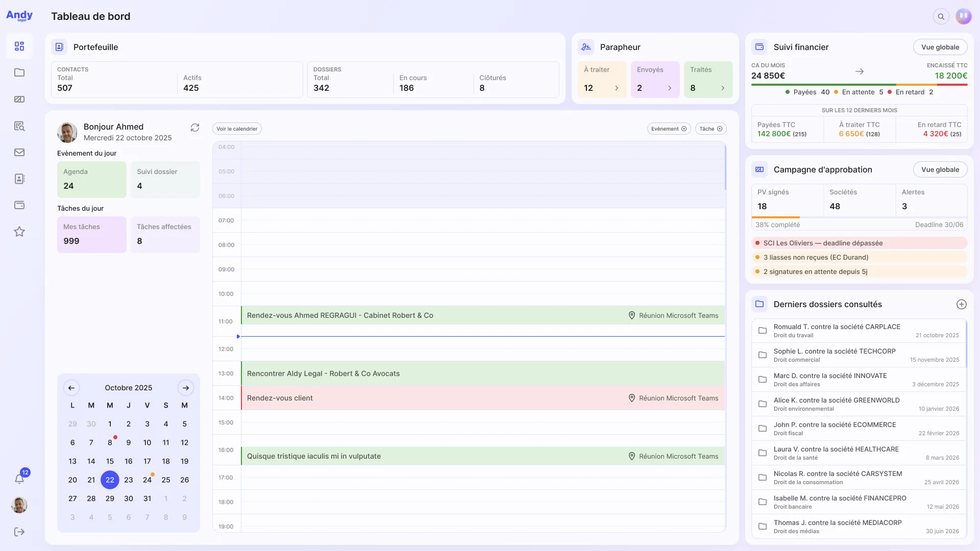
Task: Expand the Envoyés chevron
Action: coord(670,88)
